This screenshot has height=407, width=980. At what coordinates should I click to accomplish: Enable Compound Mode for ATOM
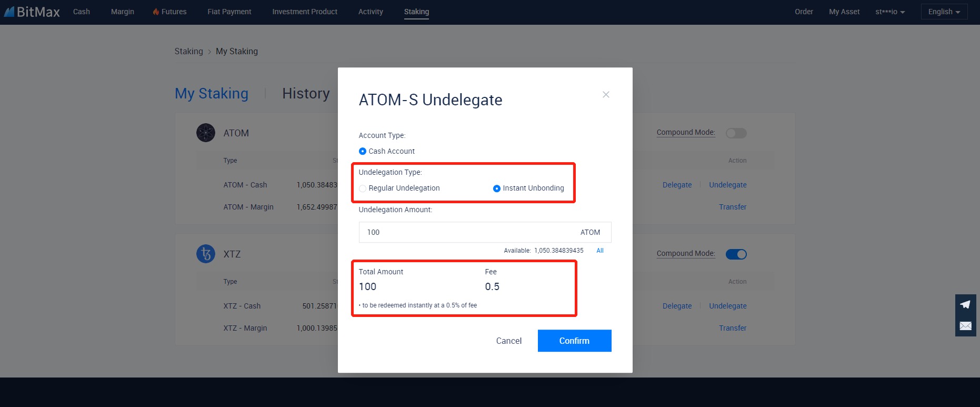pyautogui.click(x=736, y=133)
